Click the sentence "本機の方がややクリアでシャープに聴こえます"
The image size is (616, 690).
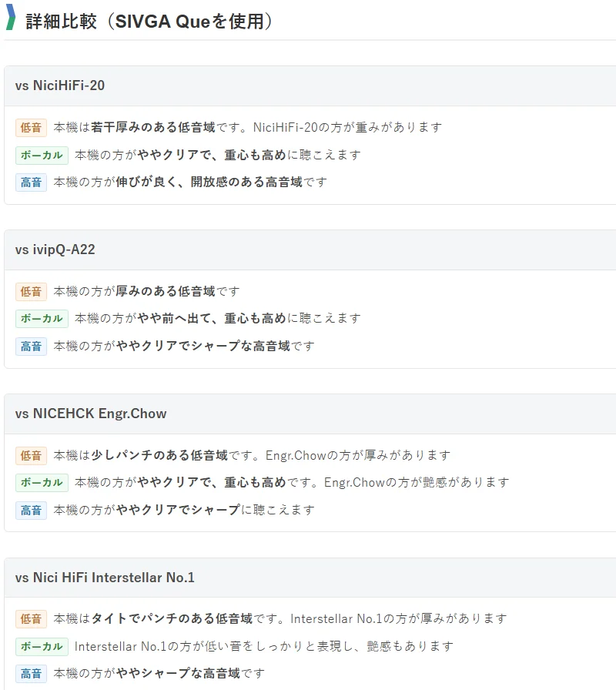184,510
